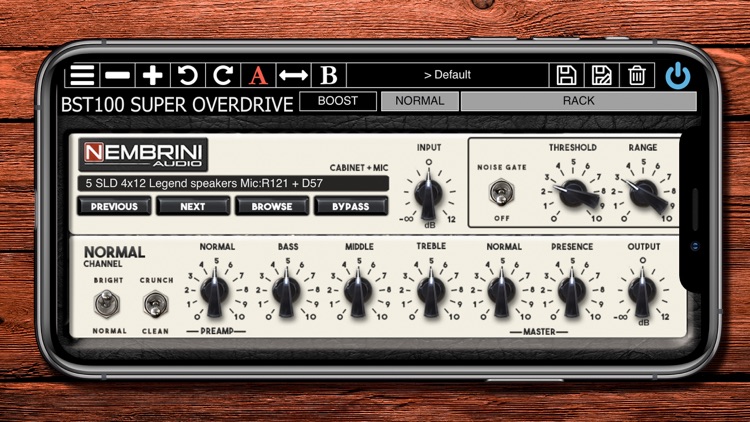Viewport: 750px width, 422px height.
Task: Open the hamburger menu icon
Action: click(82, 75)
